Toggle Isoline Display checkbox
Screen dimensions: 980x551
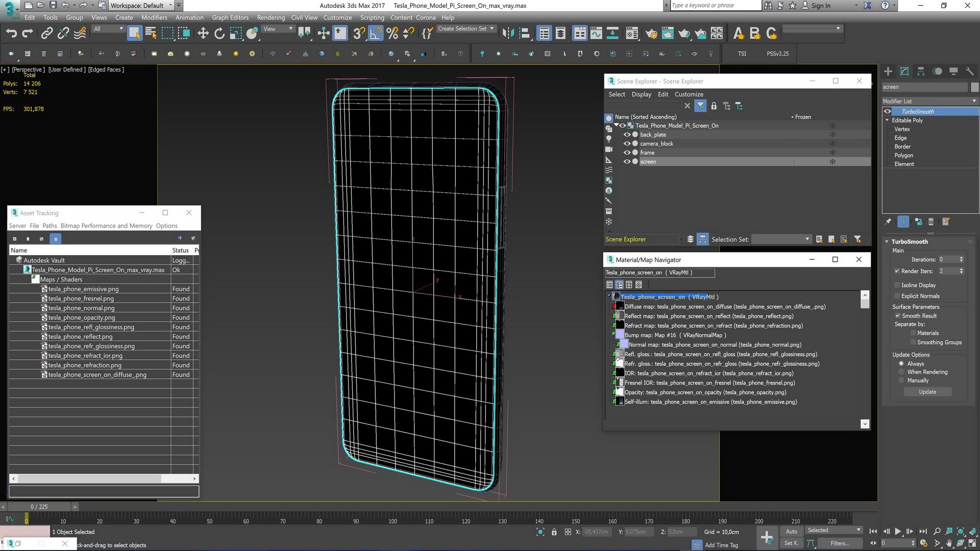897,285
